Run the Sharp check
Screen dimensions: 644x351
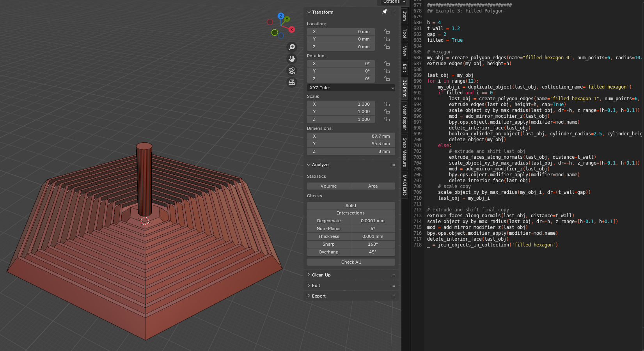coord(329,244)
